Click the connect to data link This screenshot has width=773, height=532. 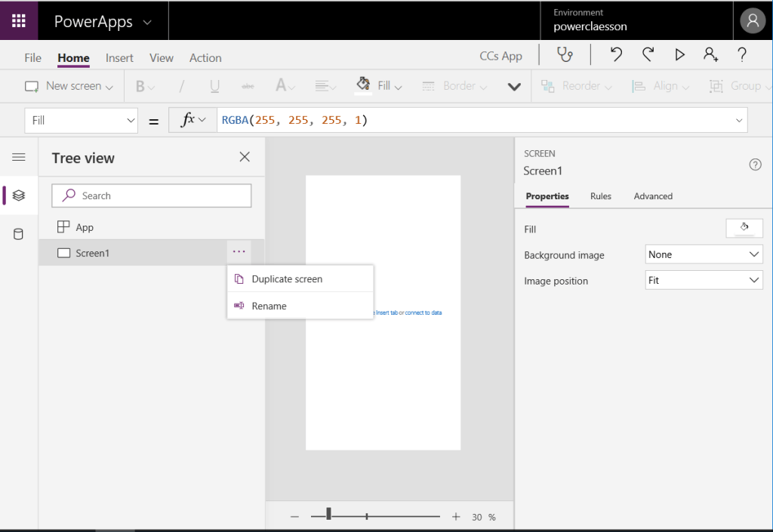pos(423,312)
